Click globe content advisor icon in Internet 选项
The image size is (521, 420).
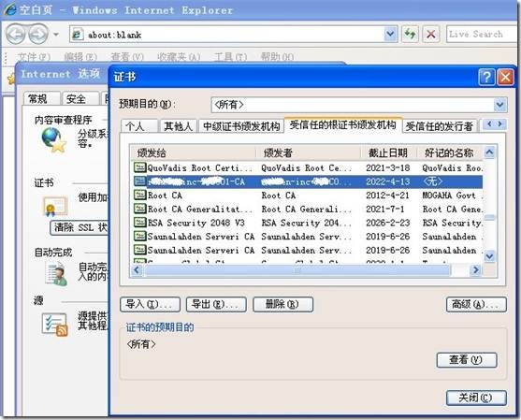(x=53, y=140)
